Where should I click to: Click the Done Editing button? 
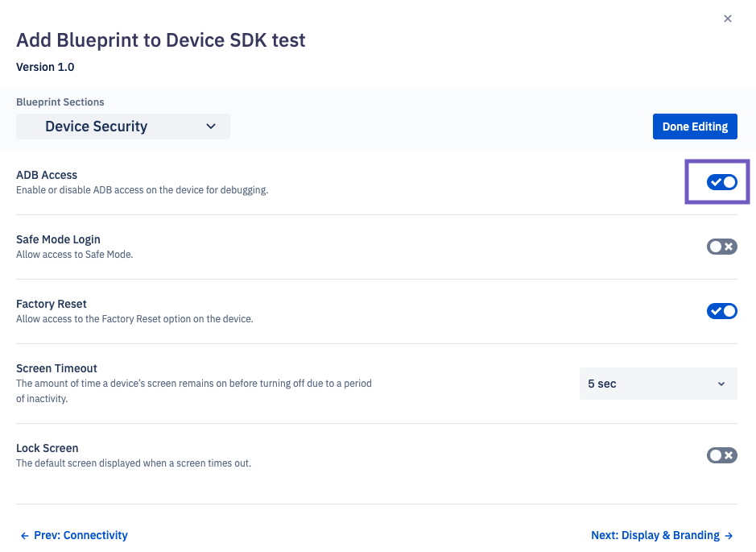click(x=695, y=127)
